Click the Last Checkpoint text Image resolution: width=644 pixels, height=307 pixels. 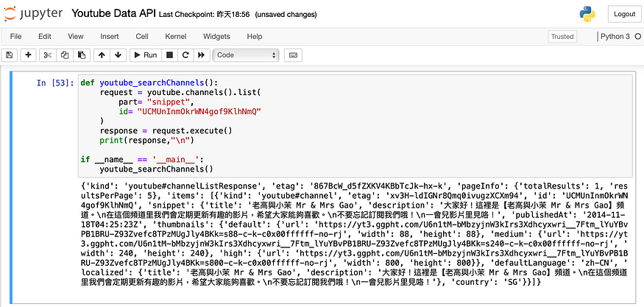point(204,15)
